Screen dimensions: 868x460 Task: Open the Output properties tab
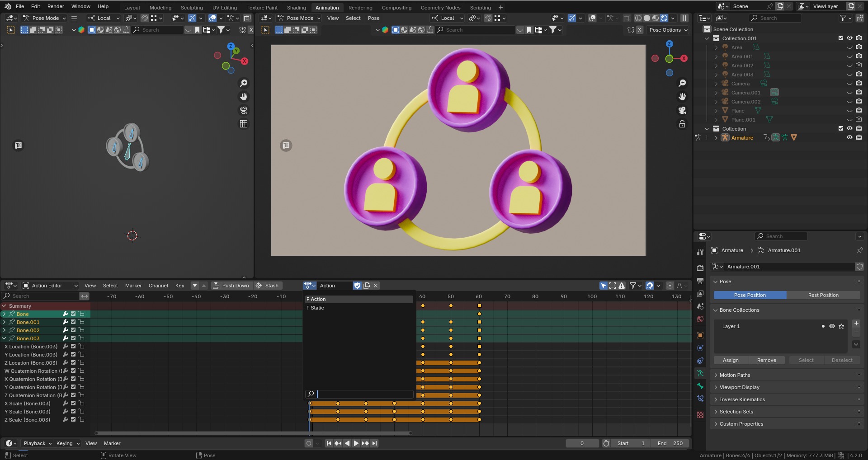(700, 281)
